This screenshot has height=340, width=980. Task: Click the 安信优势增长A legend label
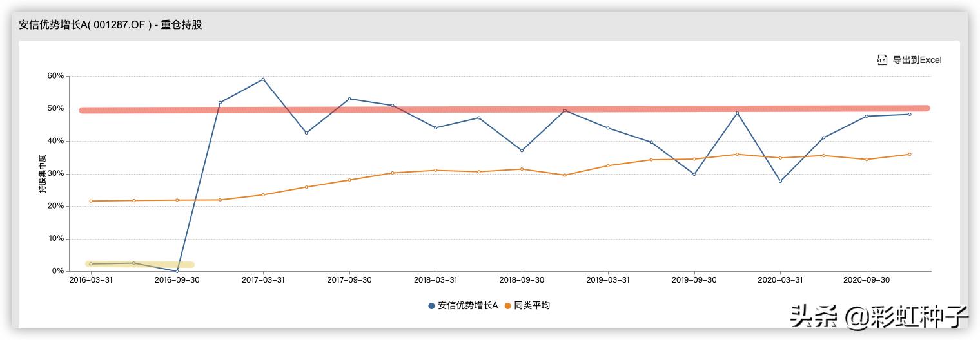pos(467,306)
